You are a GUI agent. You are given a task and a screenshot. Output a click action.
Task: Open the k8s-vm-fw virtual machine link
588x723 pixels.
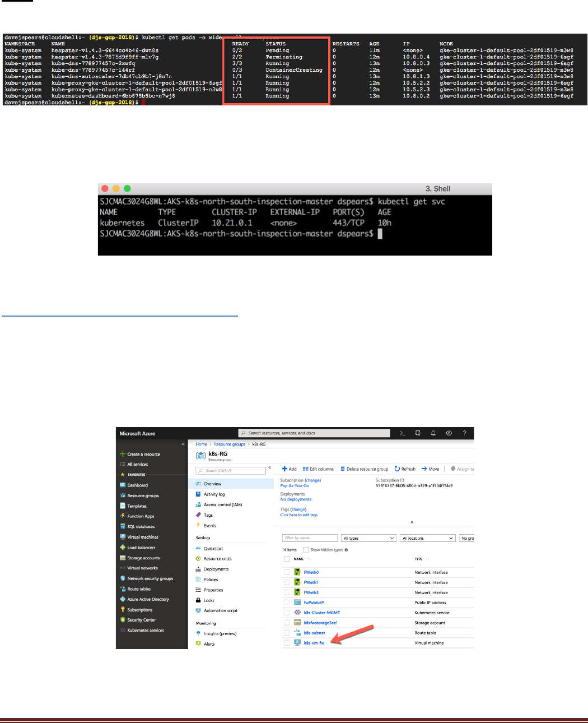(x=314, y=643)
